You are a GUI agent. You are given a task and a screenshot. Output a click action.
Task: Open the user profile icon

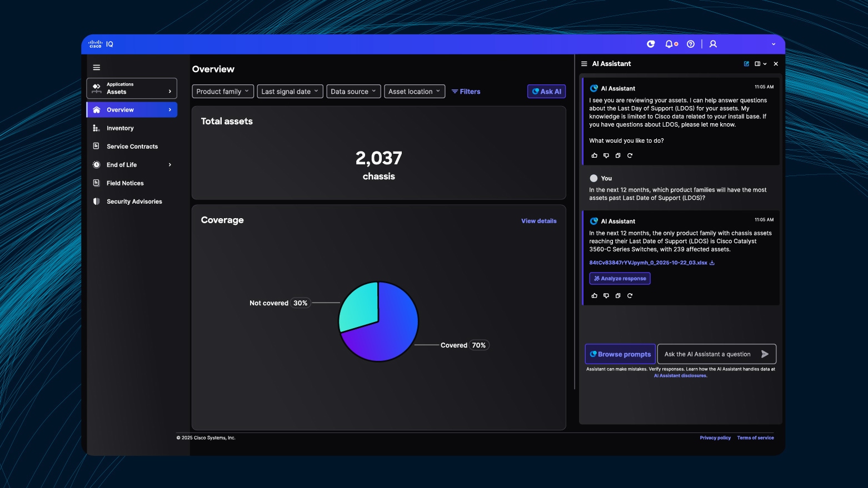pos(713,44)
